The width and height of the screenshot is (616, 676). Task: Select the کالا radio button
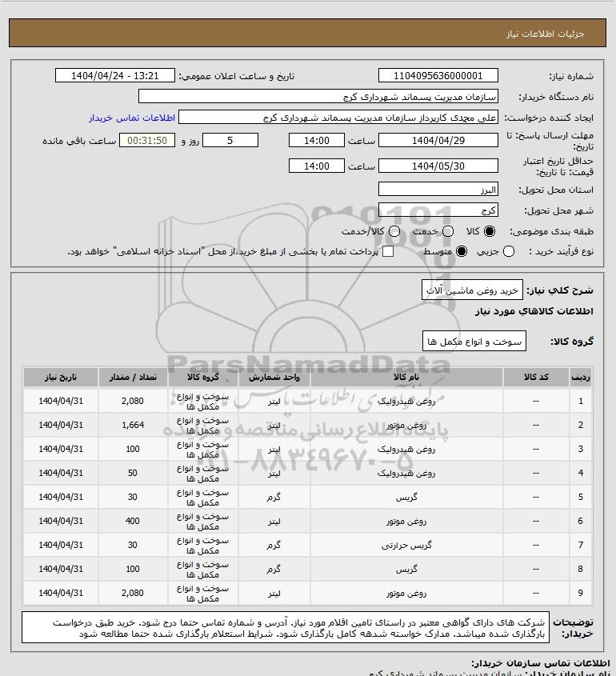coord(490,231)
